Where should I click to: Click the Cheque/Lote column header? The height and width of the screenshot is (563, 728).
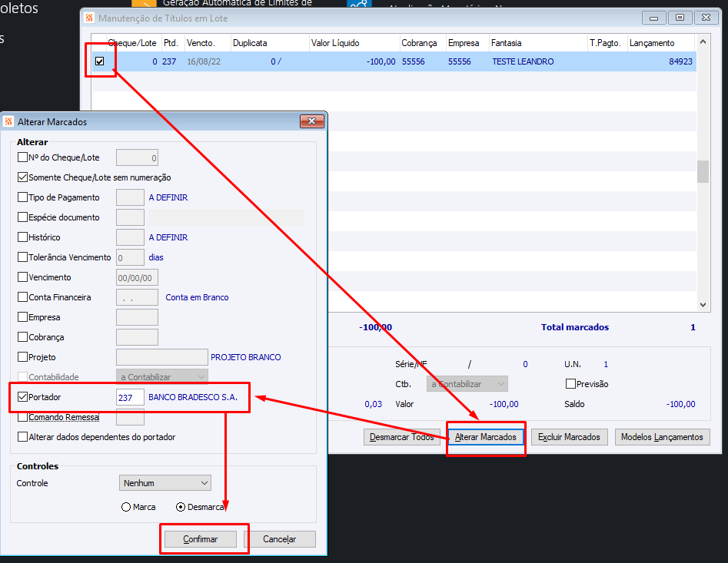(133, 43)
